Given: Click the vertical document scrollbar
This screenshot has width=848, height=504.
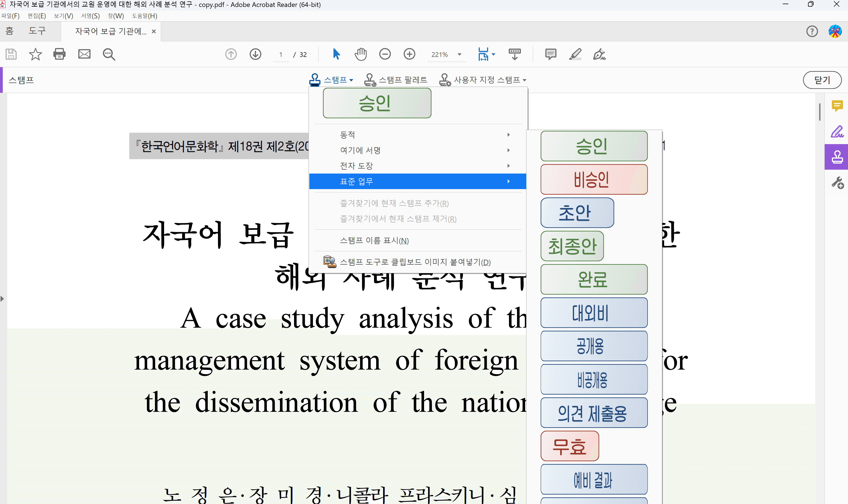Looking at the screenshot, I should [x=820, y=112].
